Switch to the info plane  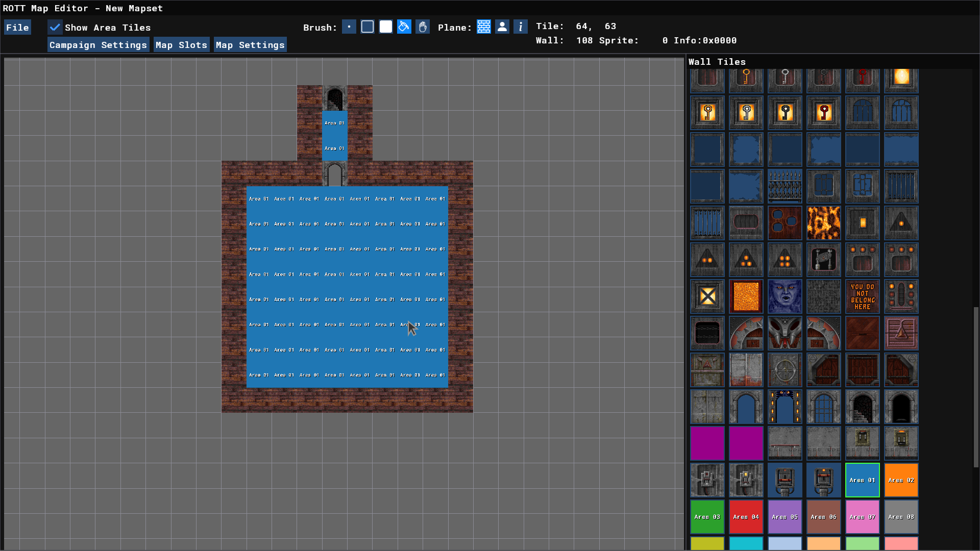pos(521,27)
